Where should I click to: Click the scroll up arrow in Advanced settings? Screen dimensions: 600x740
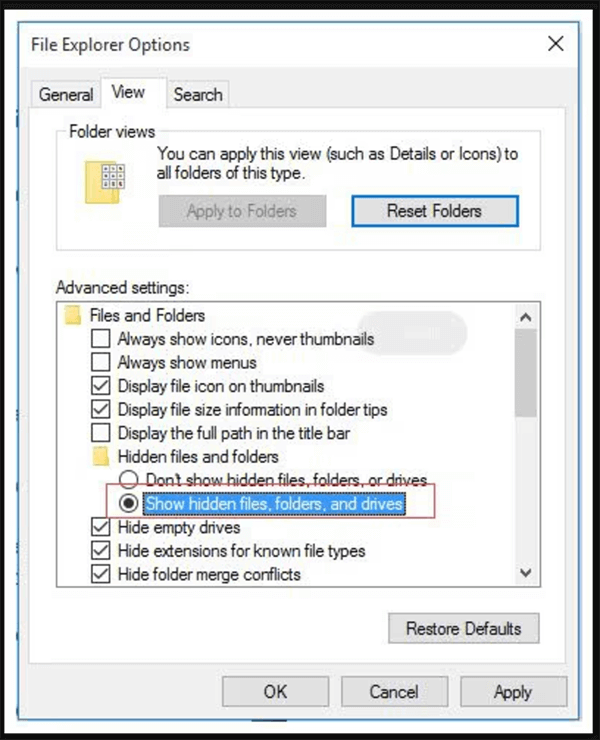[x=525, y=317]
